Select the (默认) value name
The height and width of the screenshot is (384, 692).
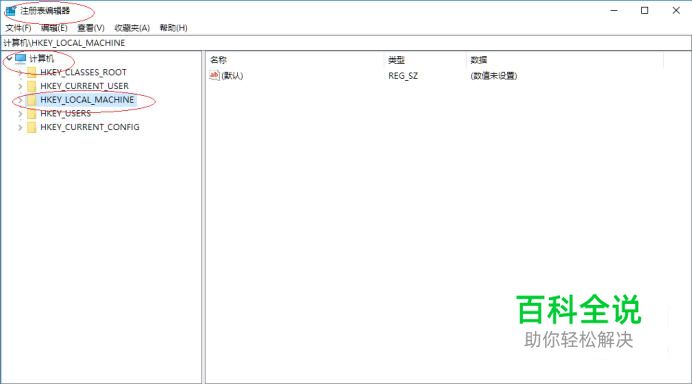pos(232,76)
